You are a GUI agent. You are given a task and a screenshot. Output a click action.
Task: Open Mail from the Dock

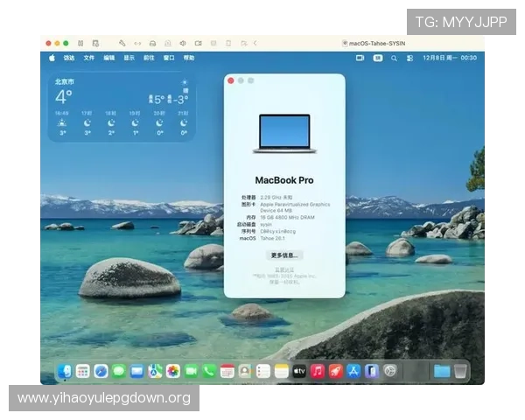click(137, 371)
